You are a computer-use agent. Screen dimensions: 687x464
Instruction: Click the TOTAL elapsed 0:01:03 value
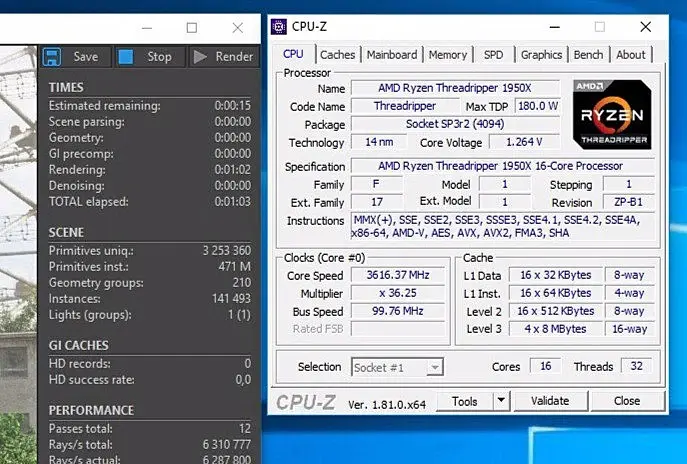233,202
